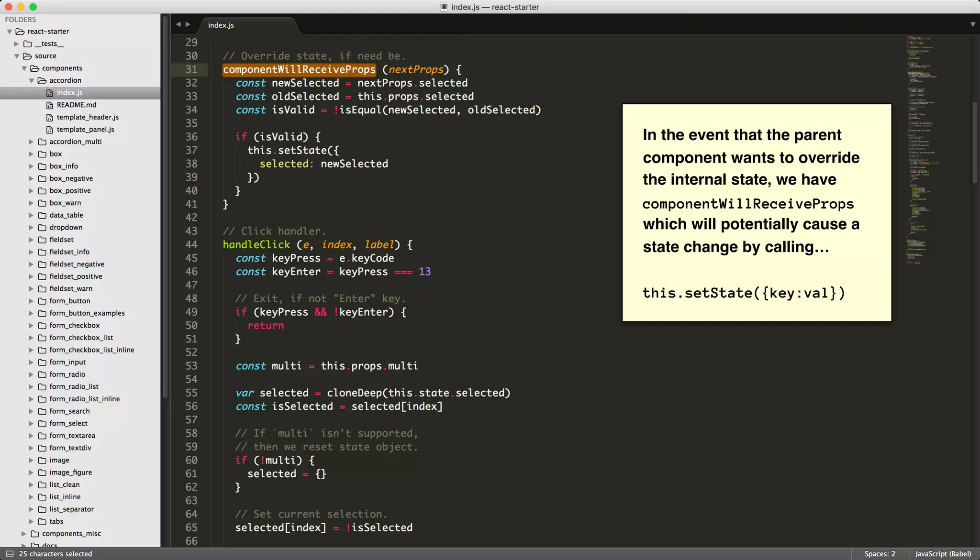Click the form_search folder icon
Image resolution: width=980 pixels, height=560 pixels.
point(42,411)
